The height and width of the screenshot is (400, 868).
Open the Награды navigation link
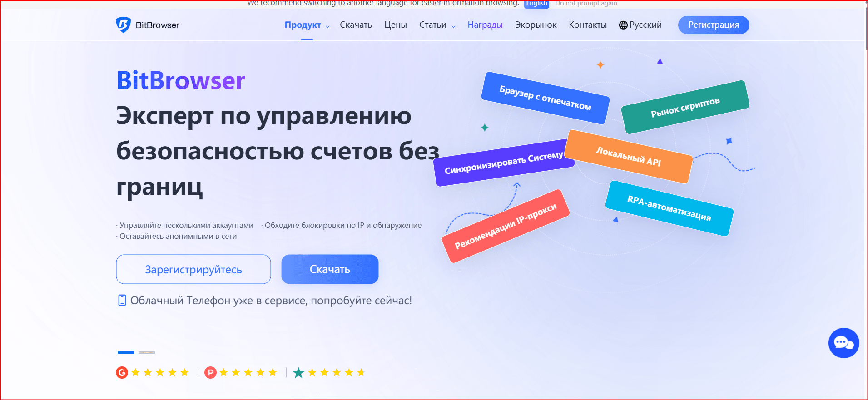click(485, 25)
